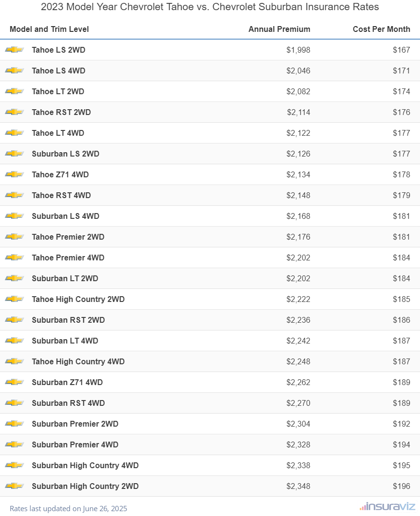Click the Insuraviz logo in the footer
The height and width of the screenshot is (516, 420).
click(x=388, y=506)
